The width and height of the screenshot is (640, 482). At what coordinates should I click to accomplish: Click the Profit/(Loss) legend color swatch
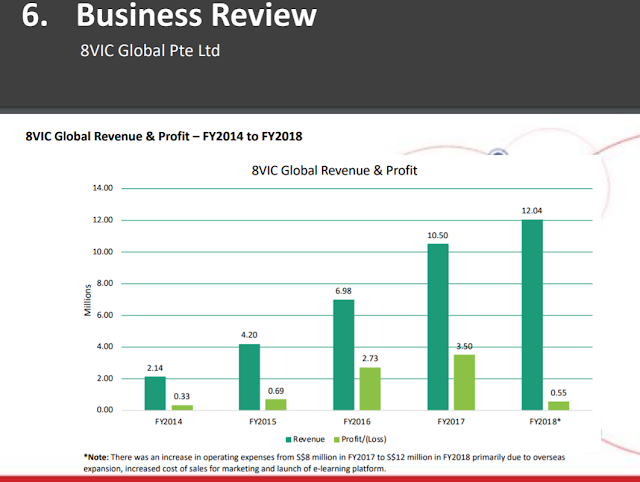pyautogui.click(x=337, y=440)
